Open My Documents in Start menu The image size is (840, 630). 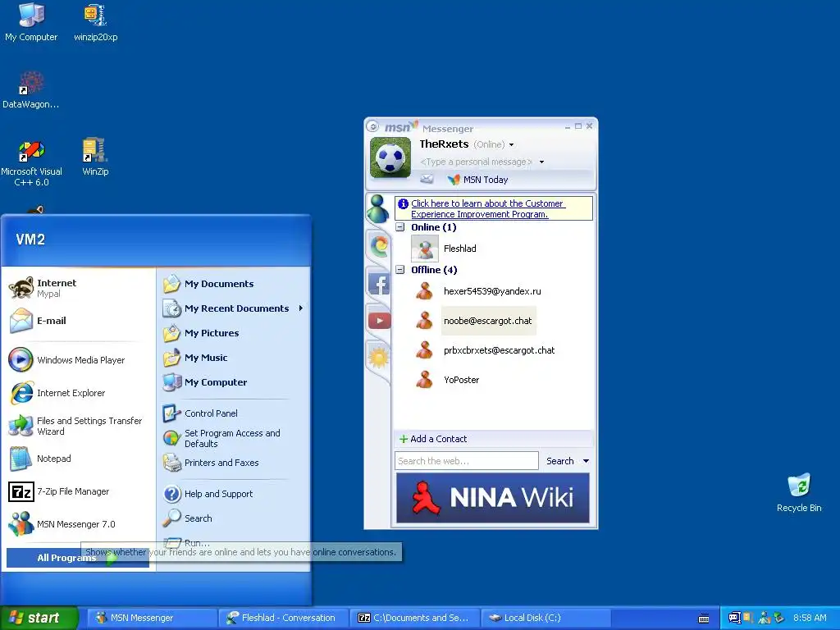tap(233, 284)
